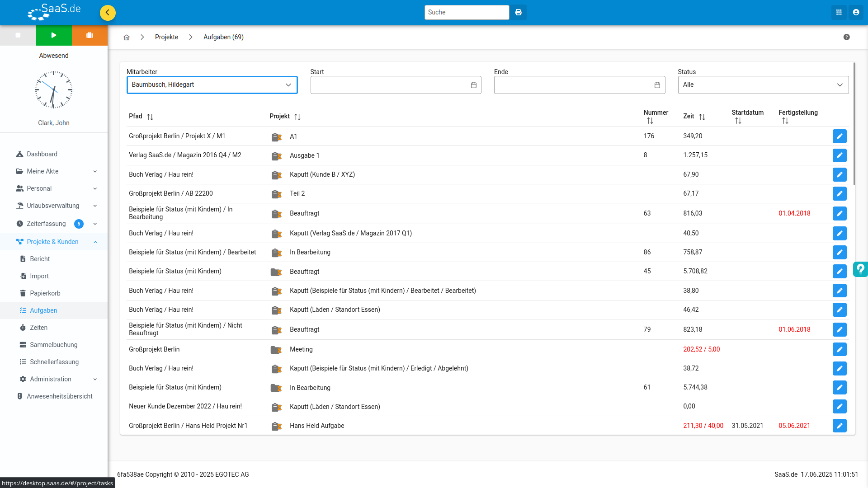This screenshot has width=868, height=488.
Task: Go to home breadcrumb icon
Action: [x=127, y=38]
